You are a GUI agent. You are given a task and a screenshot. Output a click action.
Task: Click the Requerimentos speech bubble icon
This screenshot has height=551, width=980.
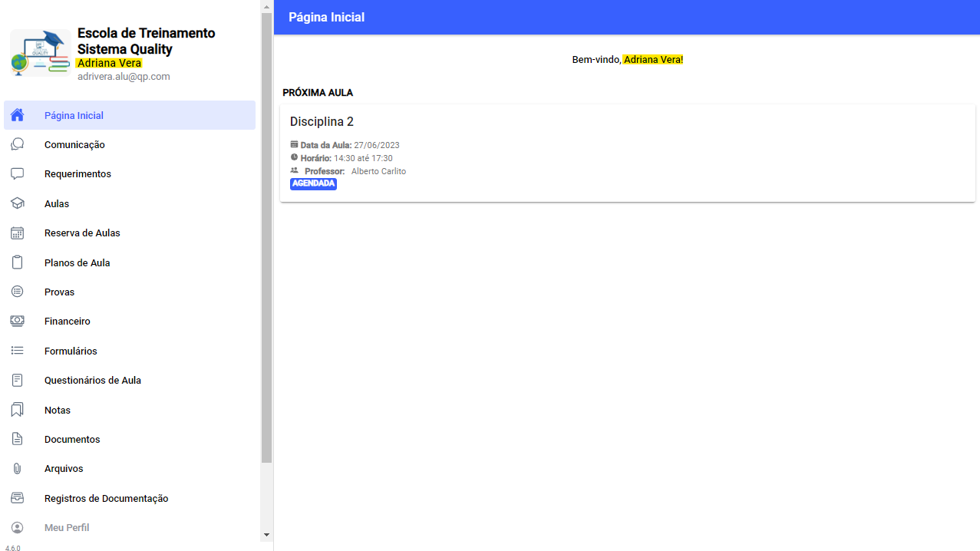point(17,174)
